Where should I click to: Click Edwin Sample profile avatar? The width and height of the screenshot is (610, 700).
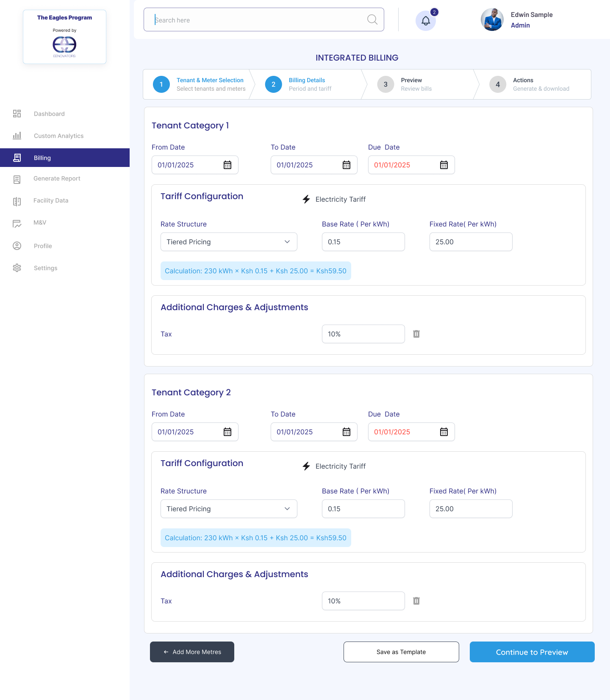coord(492,19)
